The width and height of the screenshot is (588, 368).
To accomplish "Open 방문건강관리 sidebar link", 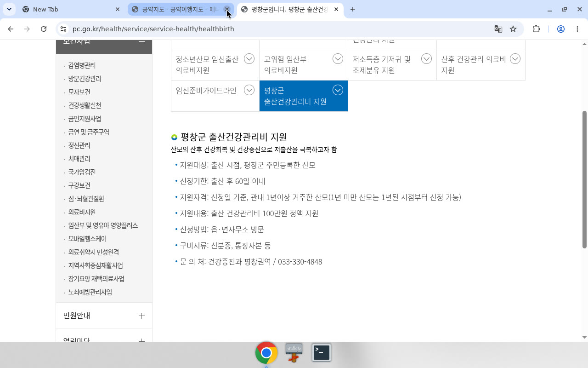I will pos(85,79).
